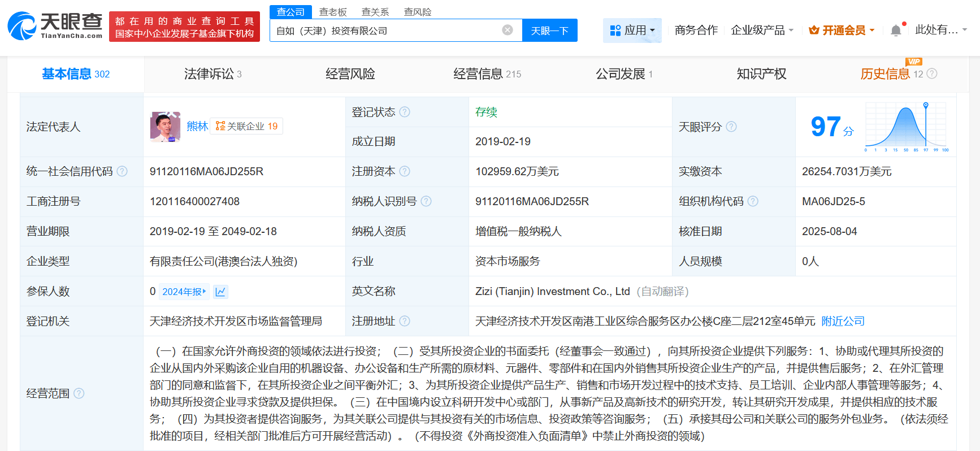Screen dimensions: 980x451
Task: Click the 天眼一下 search button
Action: pyautogui.click(x=549, y=31)
